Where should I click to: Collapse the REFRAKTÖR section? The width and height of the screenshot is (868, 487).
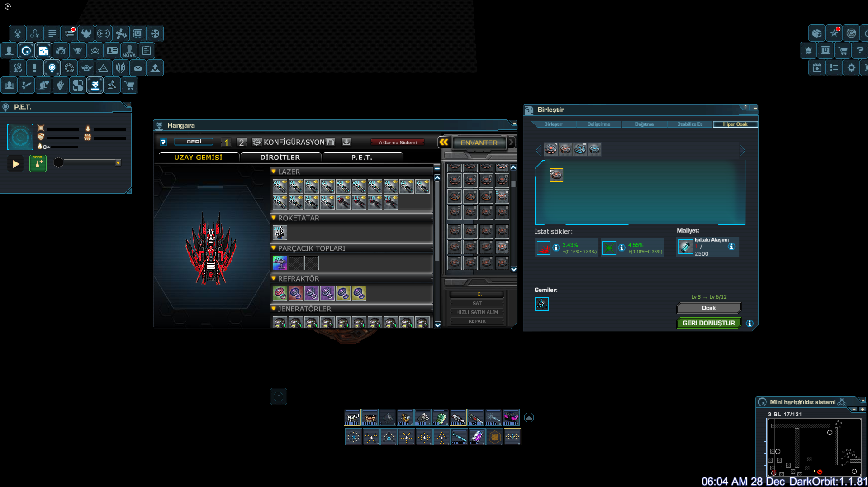274,278
